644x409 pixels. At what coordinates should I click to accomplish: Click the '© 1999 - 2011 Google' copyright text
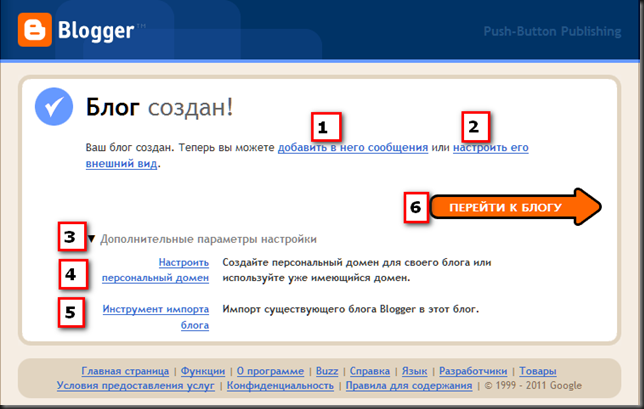pos(533,385)
